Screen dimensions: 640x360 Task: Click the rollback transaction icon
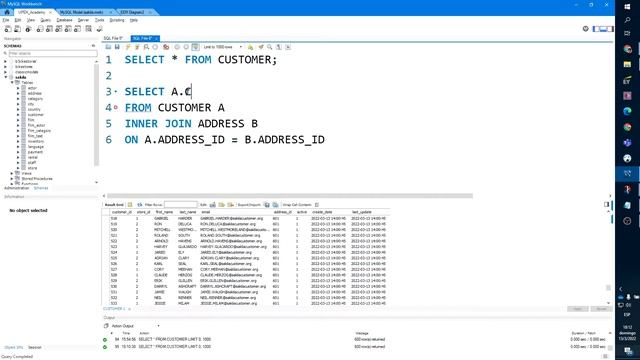(186, 47)
